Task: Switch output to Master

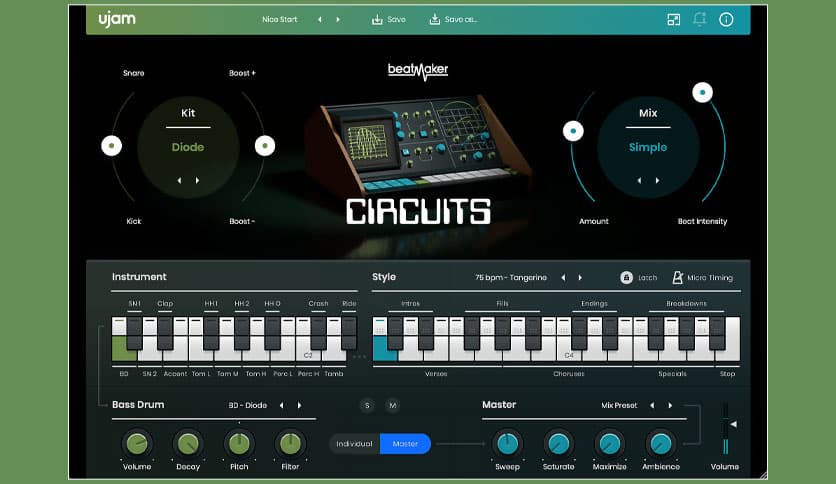Action: tap(405, 444)
